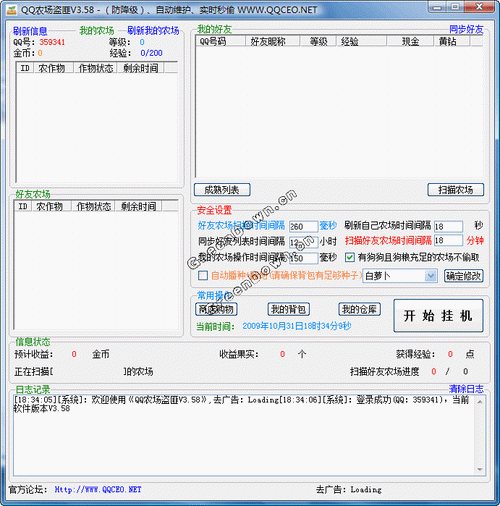Click the 农作物 header in 好友农场 table
The height and width of the screenshot is (506, 500).
[x=52, y=206]
